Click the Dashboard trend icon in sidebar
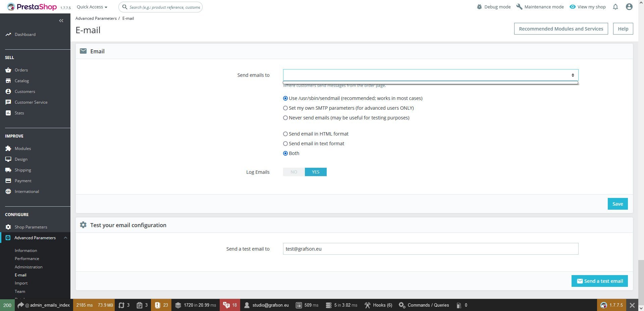644x311 pixels. point(8,35)
